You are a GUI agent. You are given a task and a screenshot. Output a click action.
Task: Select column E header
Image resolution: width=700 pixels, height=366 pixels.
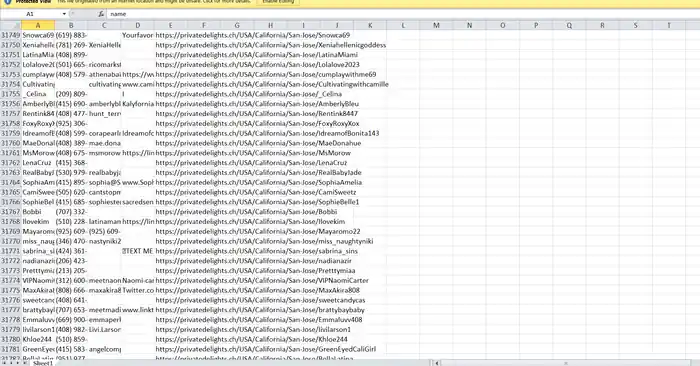click(171, 25)
